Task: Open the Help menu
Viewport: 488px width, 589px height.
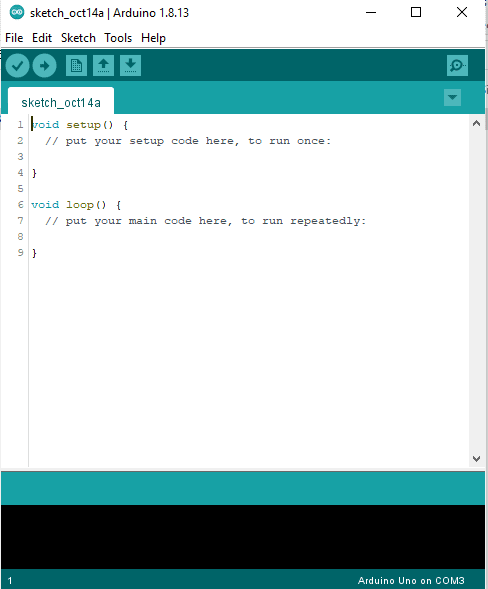Action: click(x=153, y=38)
